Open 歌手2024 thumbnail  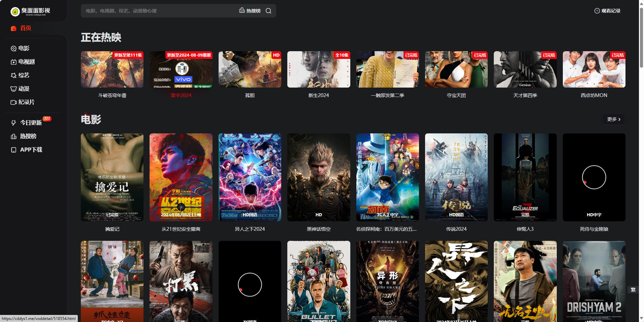point(181,69)
